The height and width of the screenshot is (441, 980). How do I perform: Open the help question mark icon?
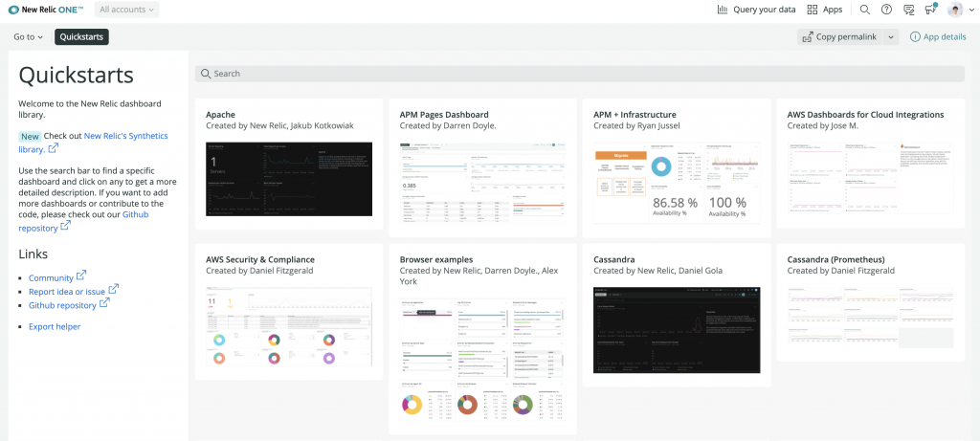click(x=886, y=10)
